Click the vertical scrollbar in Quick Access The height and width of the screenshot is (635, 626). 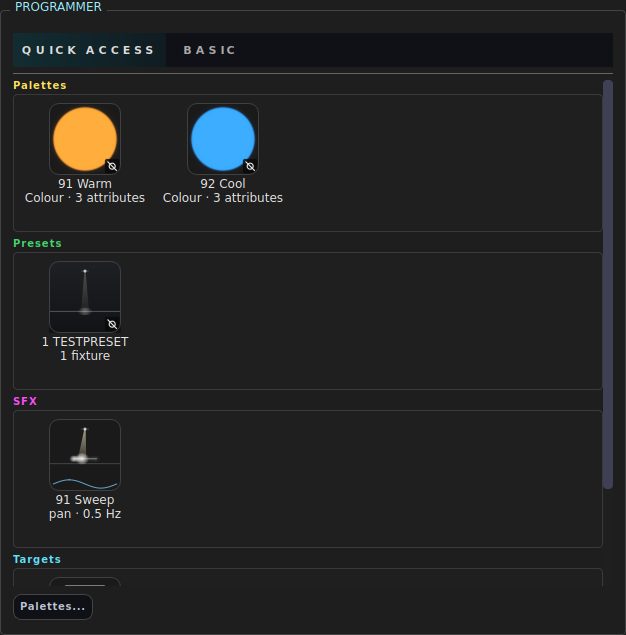pos(608,284)
